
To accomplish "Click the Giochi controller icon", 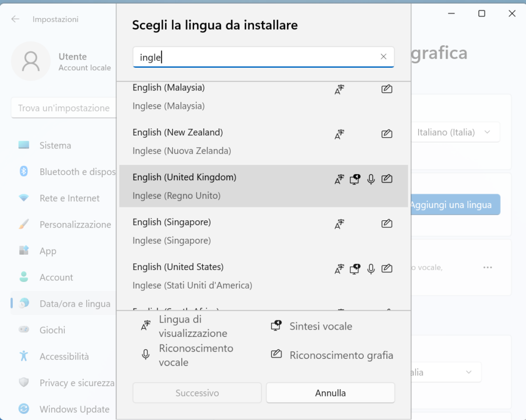I will coord(24,330).
